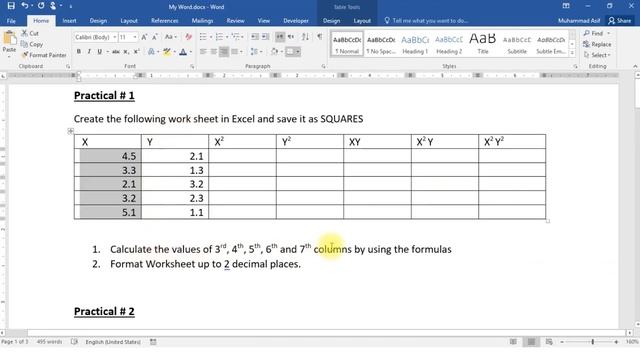Adjust the zoom slider handle
Viewport: 640px width, 360px height.
(593, 342)
